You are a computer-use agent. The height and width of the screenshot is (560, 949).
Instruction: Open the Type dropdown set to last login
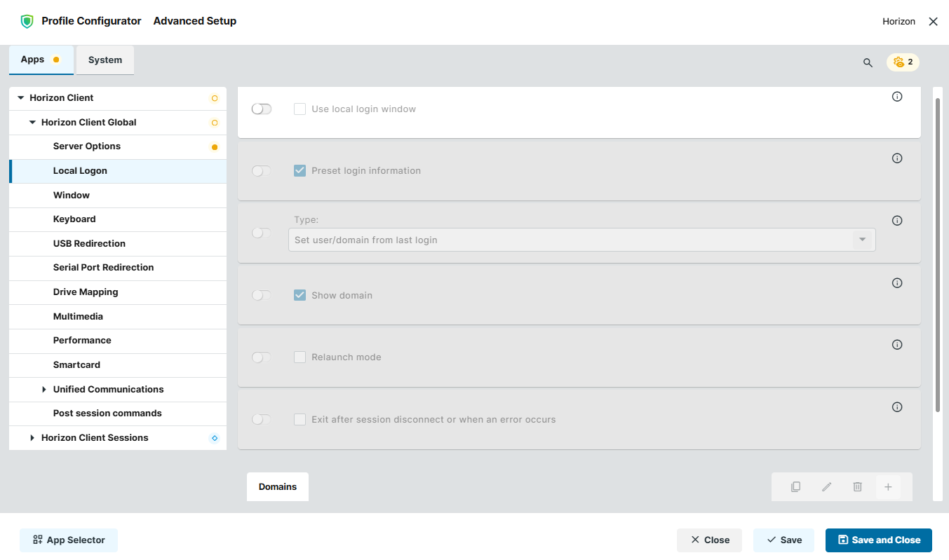click(x=582, y=240)
